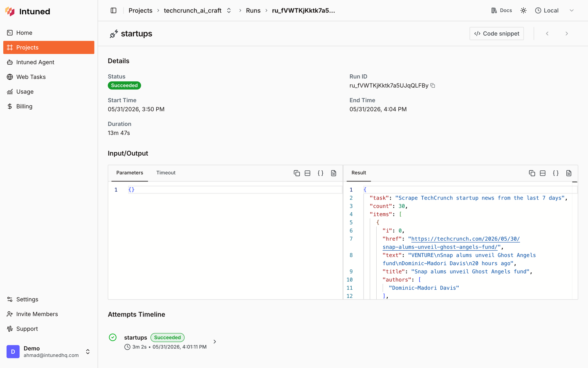Image resolution: width=588 pixels, height=368 pixels.
Task: Click attempt success check icon
Action: [x=113, y=337]
